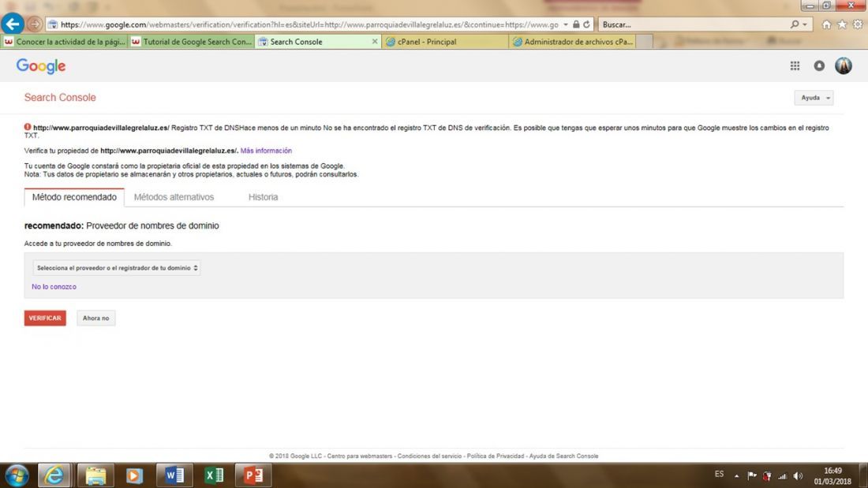Open PowerPoint from the taskbar
Image resolution: width=868 pixels, height=488 pixels.
pyautogui.click(x=253, y=475)
